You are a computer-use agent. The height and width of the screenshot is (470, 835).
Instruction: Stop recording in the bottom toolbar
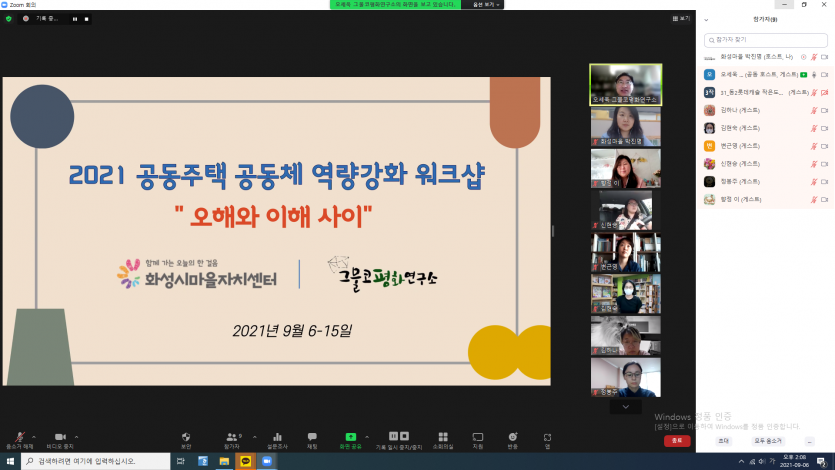(405, 436)
